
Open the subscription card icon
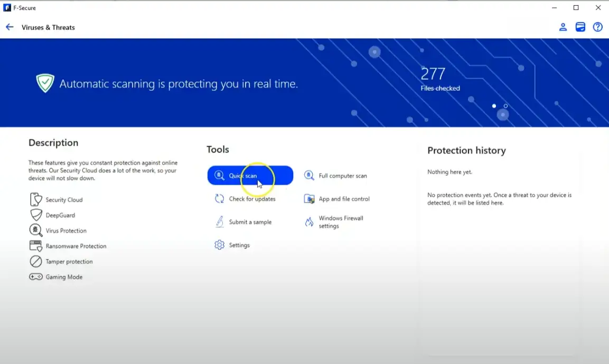click(580, 27)
